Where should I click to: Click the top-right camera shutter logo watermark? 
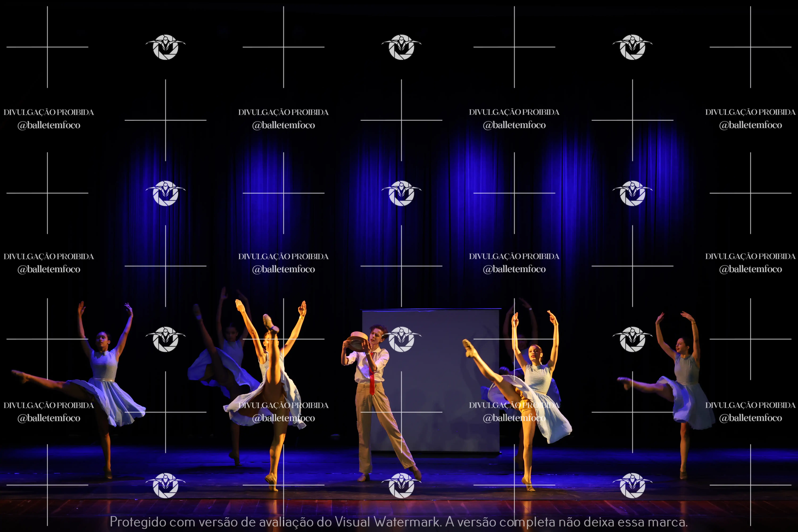coord(632,47)
